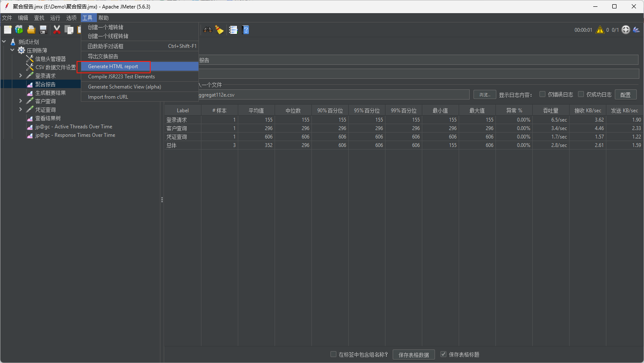Enable the 仅成功日志 checkbox
The height and width of the screenshot is (363, 644).
(581, 94)
